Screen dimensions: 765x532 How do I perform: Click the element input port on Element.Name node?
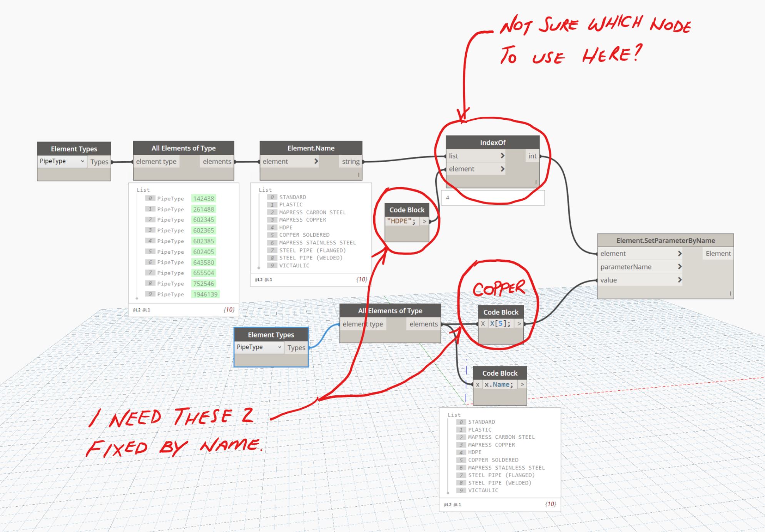[276, 161]
